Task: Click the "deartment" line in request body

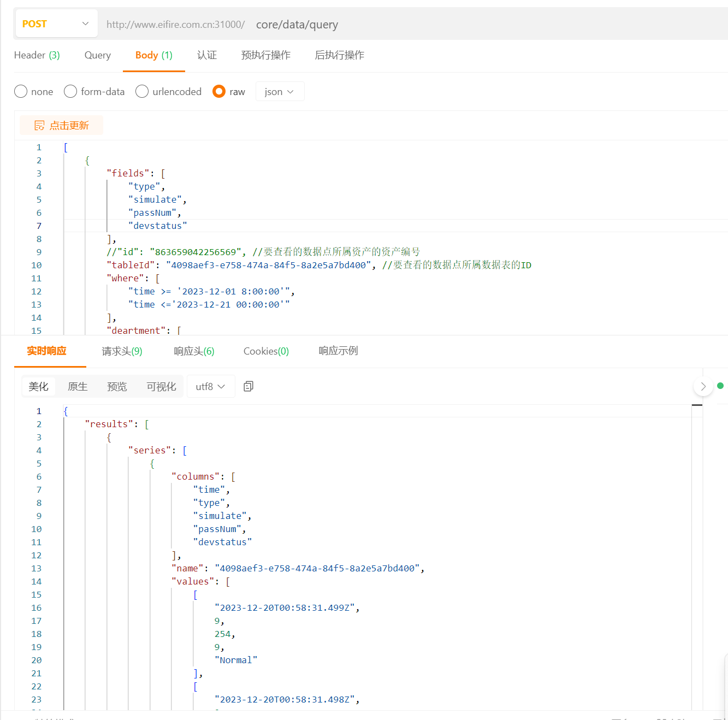Action: tap(144, 331)
